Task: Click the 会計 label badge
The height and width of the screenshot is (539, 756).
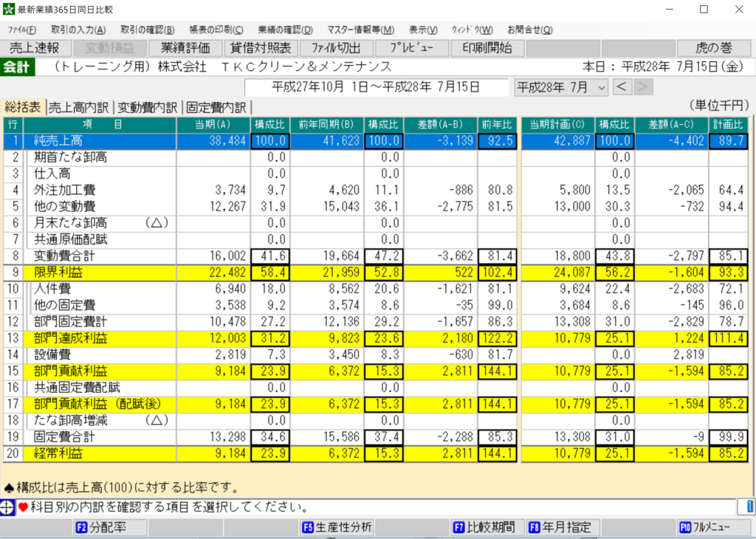Action: pyautogui.click(x=18, y=67)
